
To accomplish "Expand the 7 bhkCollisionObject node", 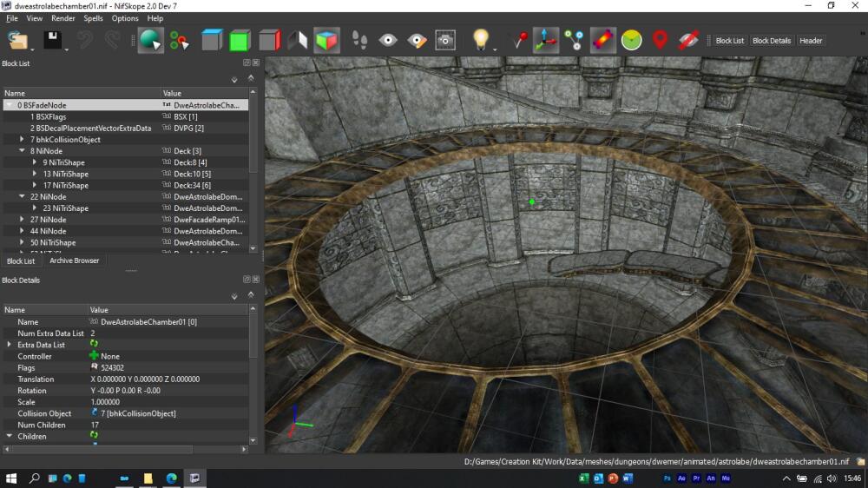I will coord(22,140).
